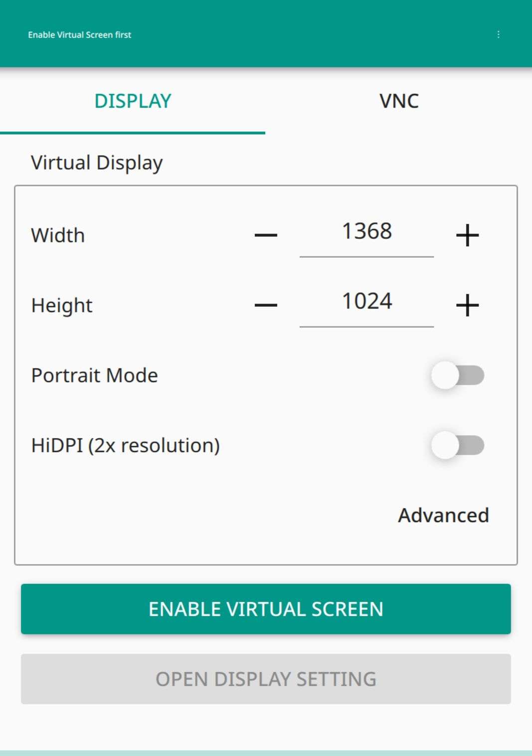Focus the Width field showing 1368

(x=366, y=231)
